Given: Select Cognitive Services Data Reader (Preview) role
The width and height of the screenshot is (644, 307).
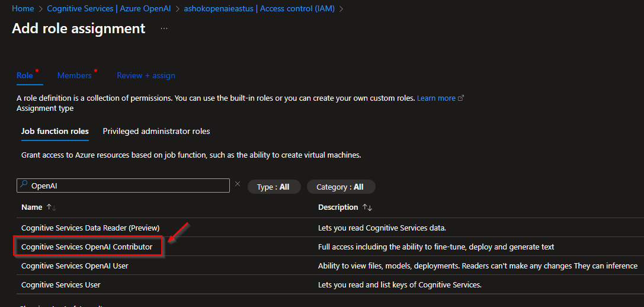Looking at the screenshot, I should (x=91, y=228).
